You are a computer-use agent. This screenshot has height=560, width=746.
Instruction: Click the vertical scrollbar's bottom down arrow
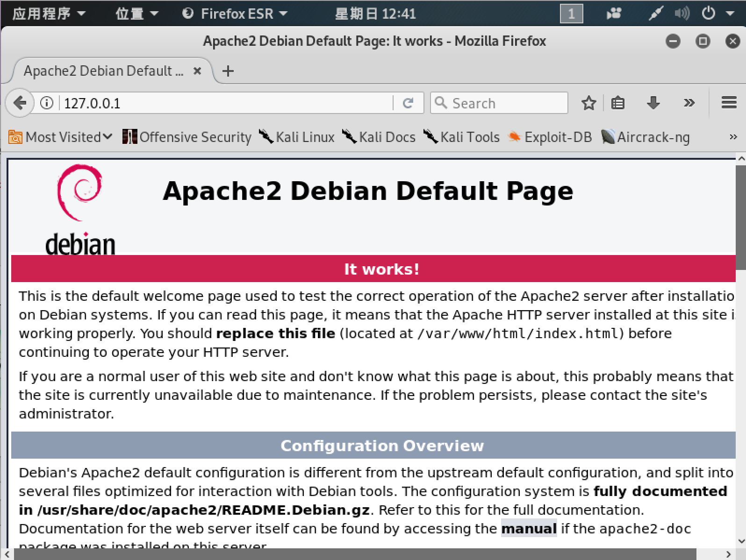click(x=741, y=542)
